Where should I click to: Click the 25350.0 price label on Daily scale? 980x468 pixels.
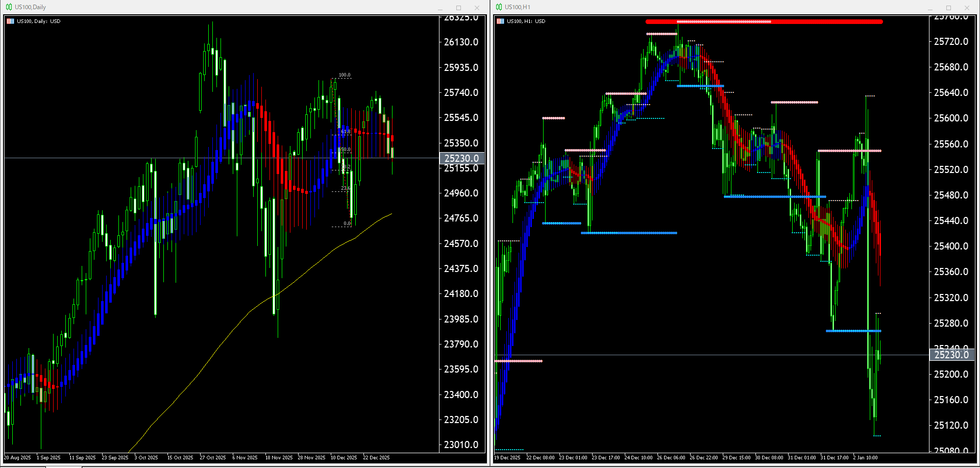(x=461, y=143)
